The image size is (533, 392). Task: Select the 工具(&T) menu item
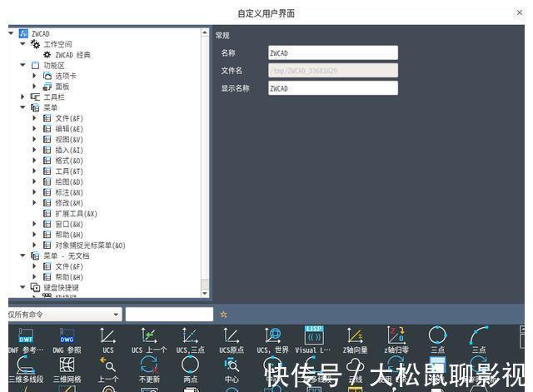(x=69, y=171)
